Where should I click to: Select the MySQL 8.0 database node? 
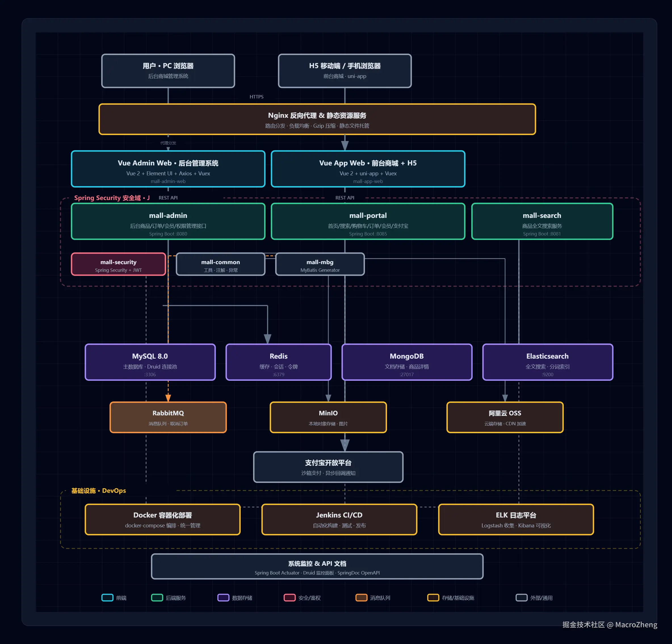150,362
